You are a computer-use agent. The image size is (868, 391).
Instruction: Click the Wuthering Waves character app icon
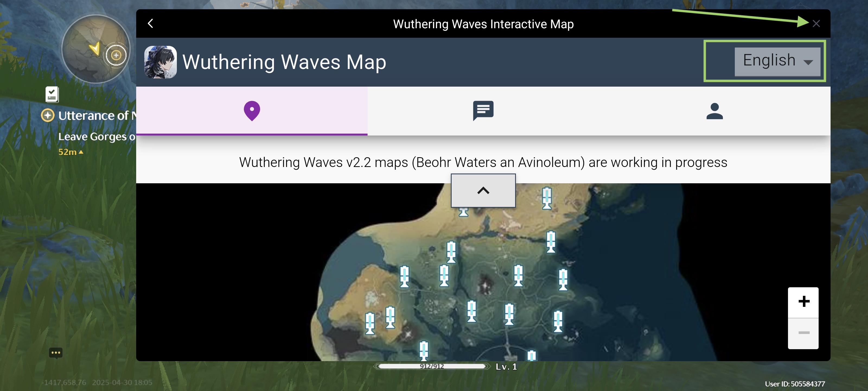[x=160, y=62]
